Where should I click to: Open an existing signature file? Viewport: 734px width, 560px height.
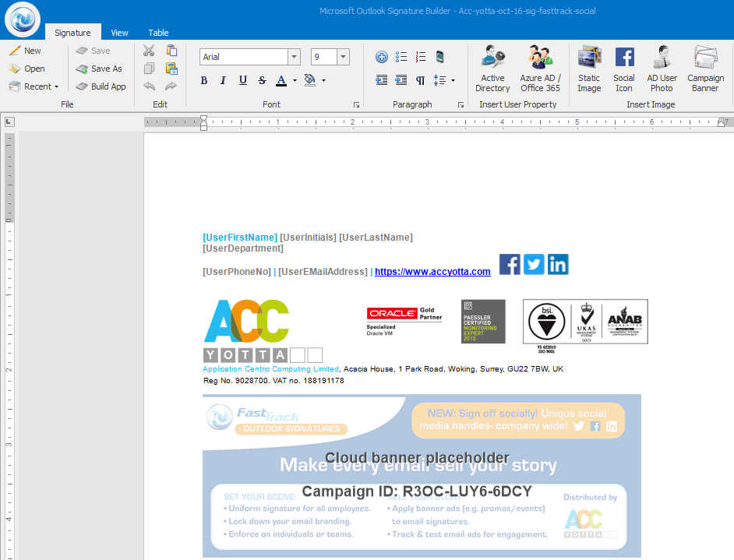[27, 69]
